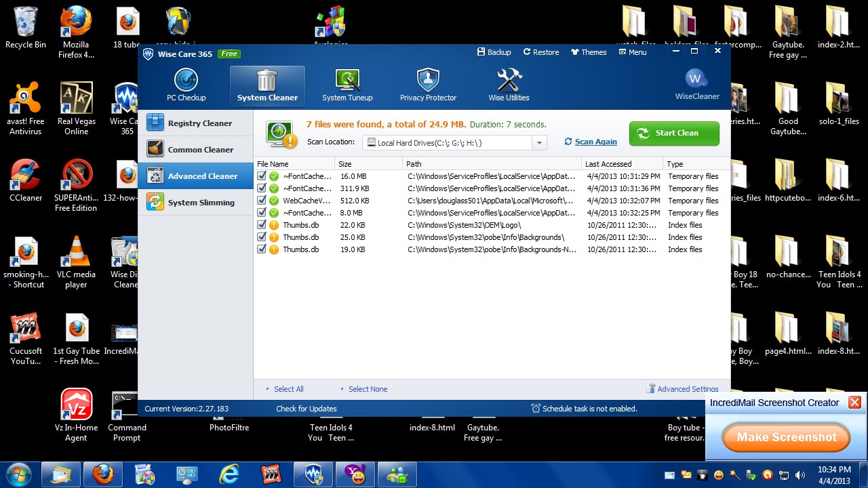Sort by Type column header

696,164
